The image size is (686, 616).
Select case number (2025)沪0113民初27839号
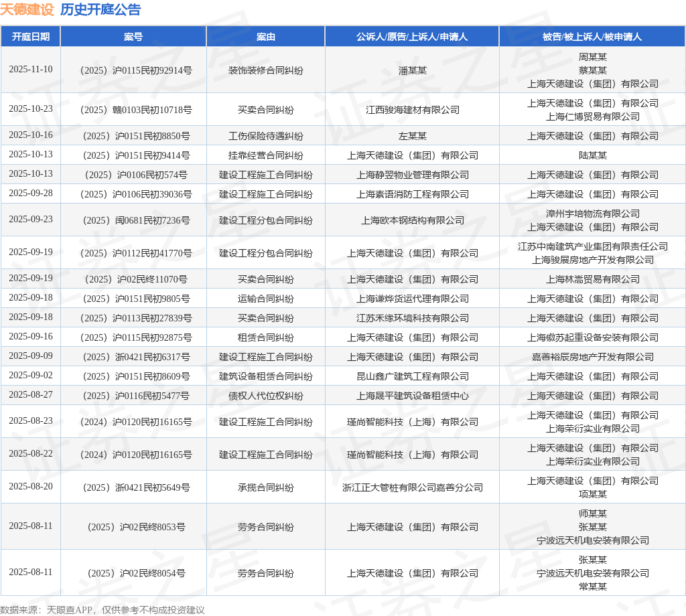(x=136, y=318)
